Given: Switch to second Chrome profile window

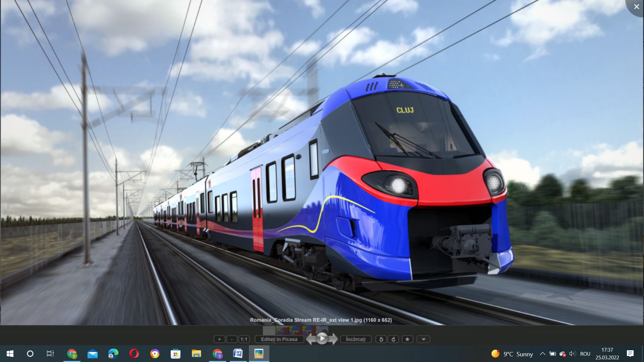Looking at the screenshot, I should [217, 354].
